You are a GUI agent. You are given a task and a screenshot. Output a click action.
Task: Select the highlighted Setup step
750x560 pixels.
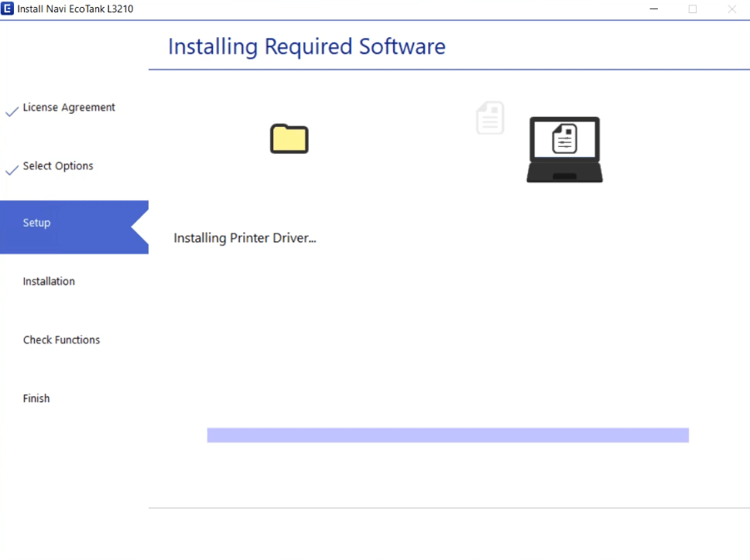click(74, 227)
